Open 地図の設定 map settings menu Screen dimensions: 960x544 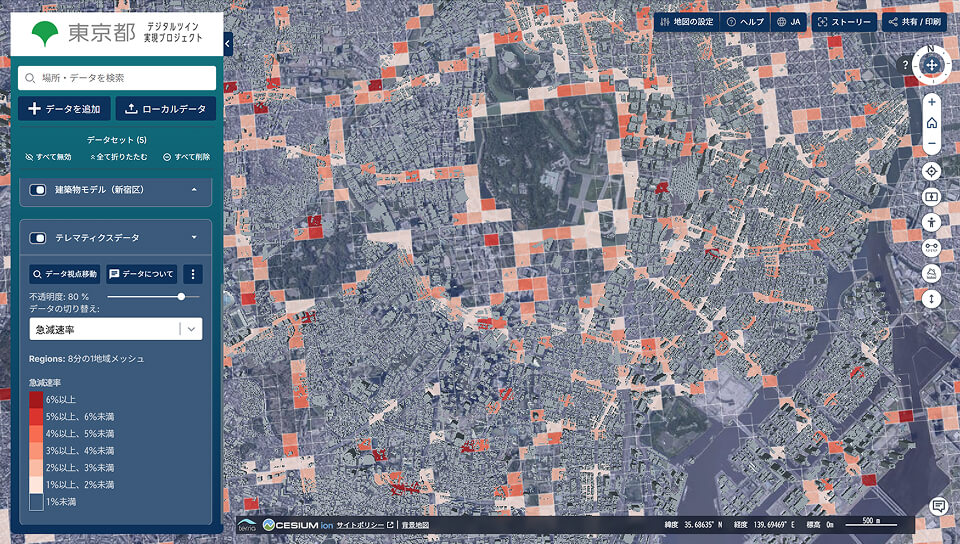[x=686, y=21]
